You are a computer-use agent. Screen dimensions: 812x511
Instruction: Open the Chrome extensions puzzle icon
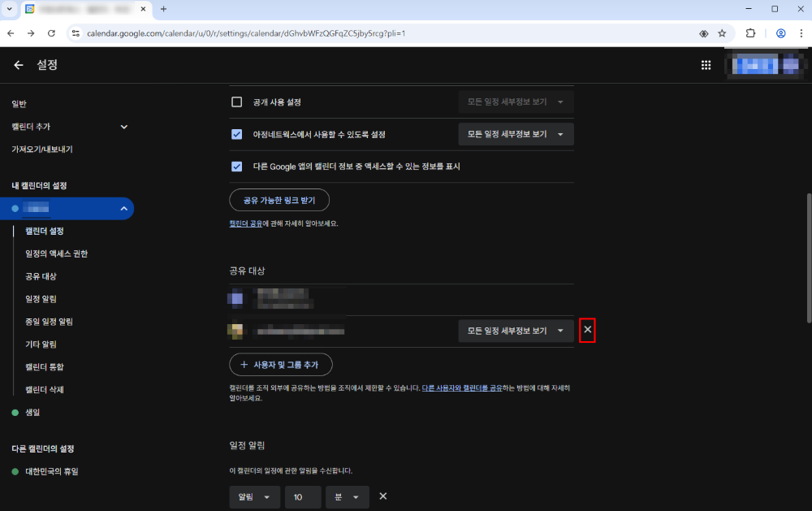click(750, 33)
